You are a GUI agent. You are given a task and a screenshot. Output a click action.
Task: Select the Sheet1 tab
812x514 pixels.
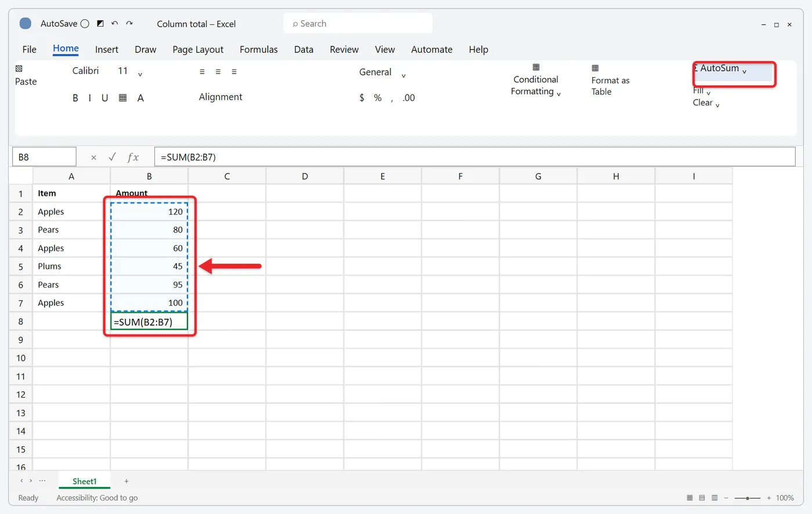point(85,481)
